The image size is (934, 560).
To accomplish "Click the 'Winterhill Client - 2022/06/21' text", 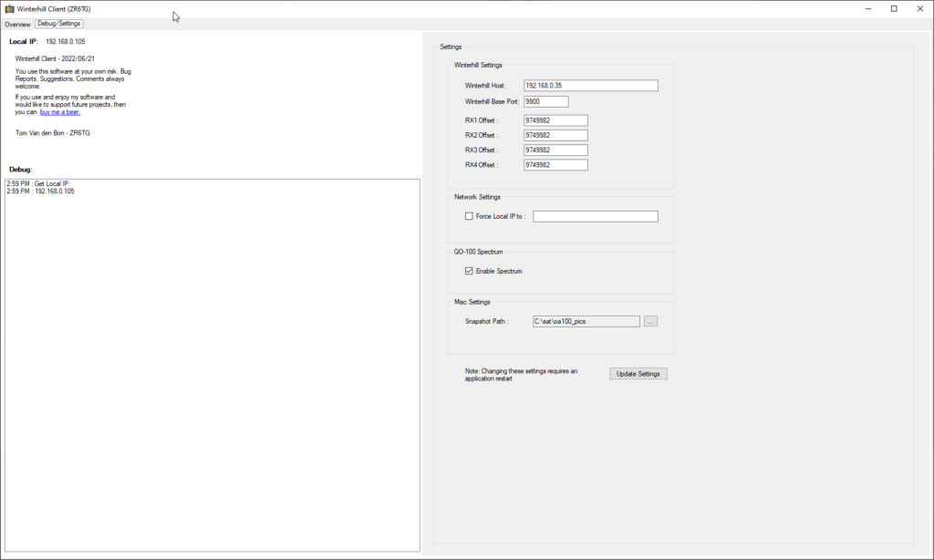I will click(55, 59).
